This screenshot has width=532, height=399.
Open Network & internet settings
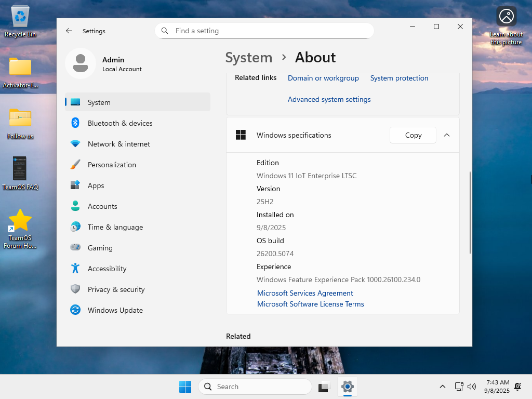pyautogui.click(x=138, y=144)
